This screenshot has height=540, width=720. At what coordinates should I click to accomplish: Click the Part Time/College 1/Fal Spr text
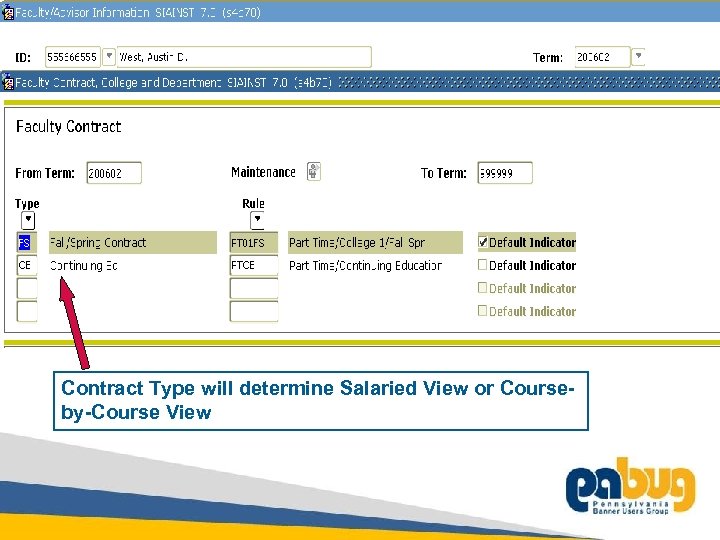(357, 242)
